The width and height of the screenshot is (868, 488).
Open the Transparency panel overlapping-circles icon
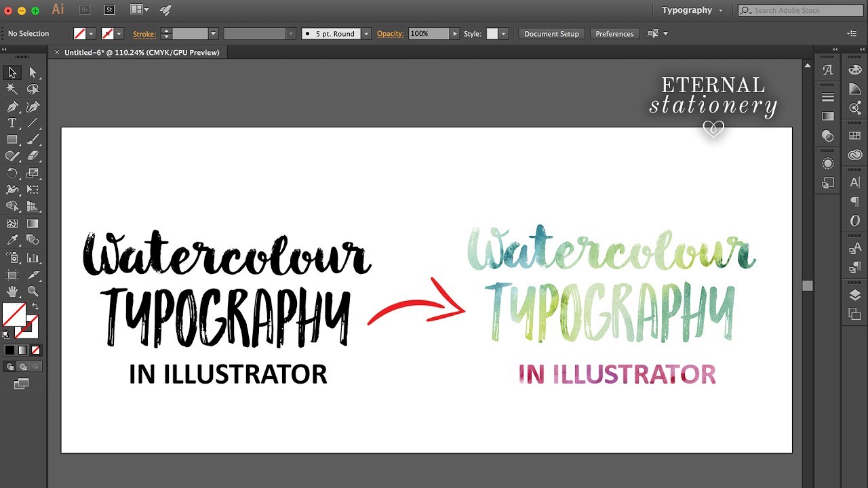pyautogui.click(x=828, y=136)
